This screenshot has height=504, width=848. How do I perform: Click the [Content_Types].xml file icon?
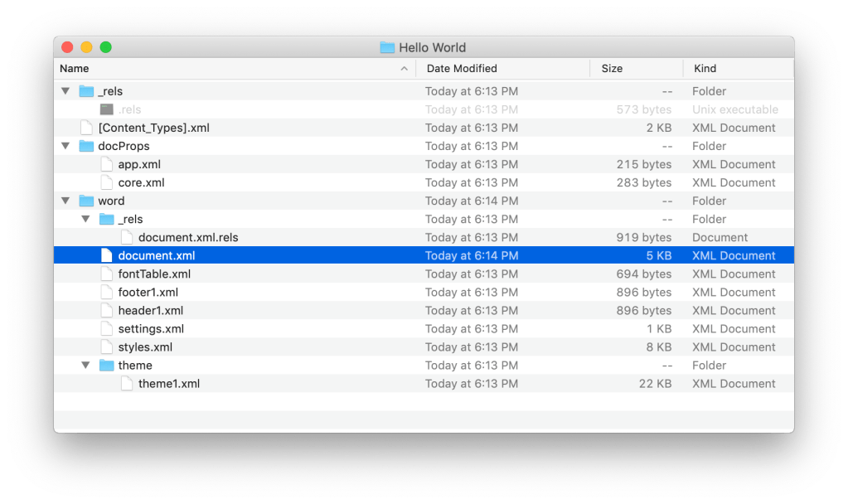(86, 128)
